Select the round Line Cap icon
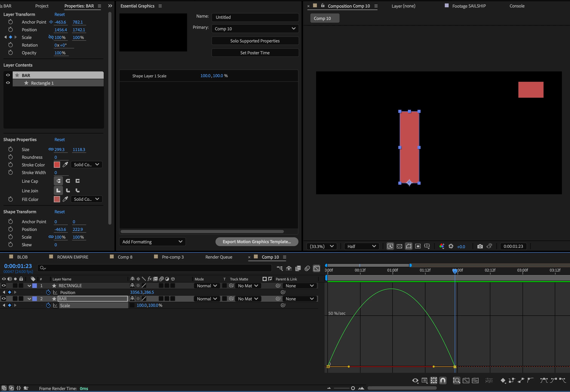This screenshot has height=392, width=570. (x=68, y=181)
